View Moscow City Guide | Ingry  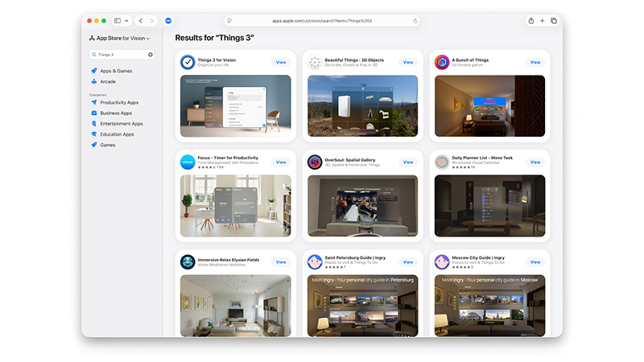535,262
